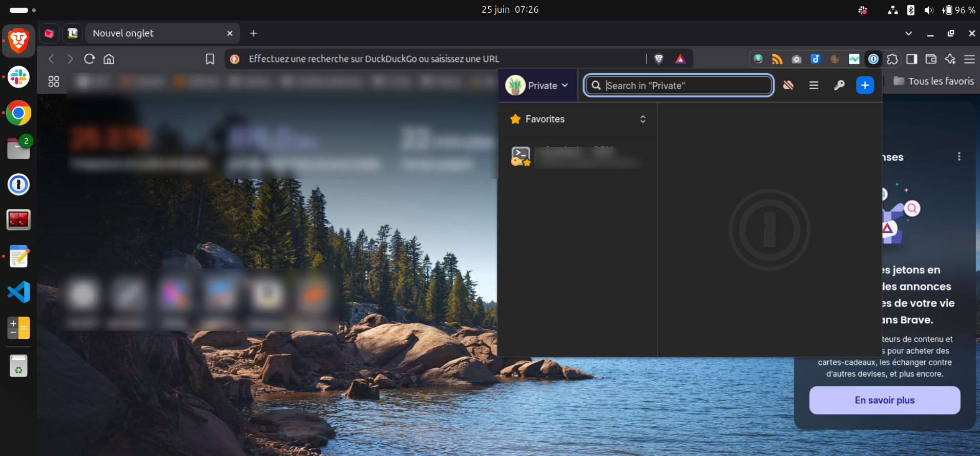The height and width of the screenshot is (456, 980).
Task: Toggle the browser sidebar panel
Action: pos(912,59)
